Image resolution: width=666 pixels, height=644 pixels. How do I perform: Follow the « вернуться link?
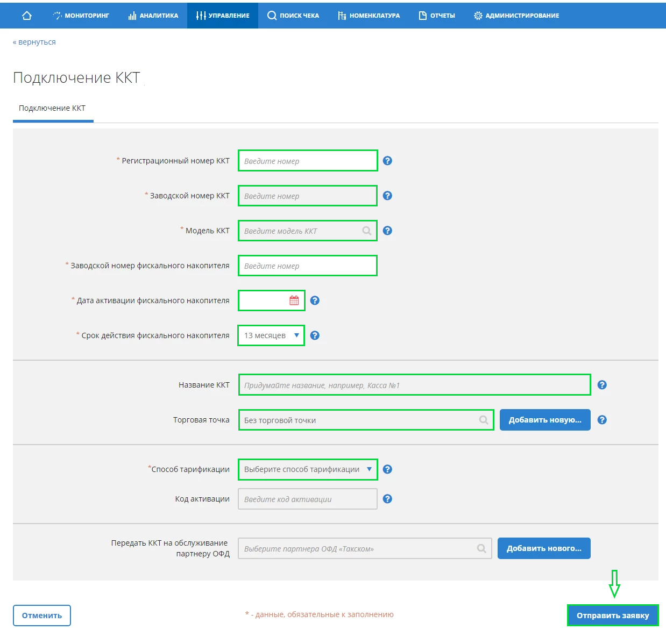click(x=34, y=42)
